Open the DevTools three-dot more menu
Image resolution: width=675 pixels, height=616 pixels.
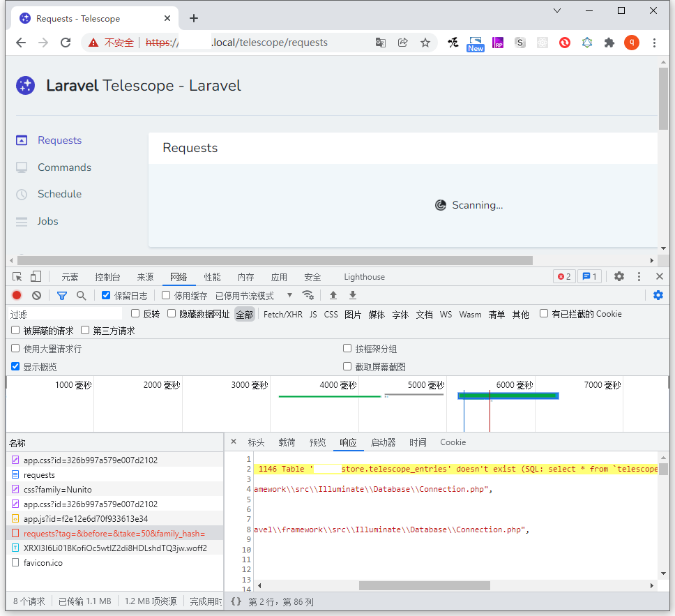coord(639,277)
